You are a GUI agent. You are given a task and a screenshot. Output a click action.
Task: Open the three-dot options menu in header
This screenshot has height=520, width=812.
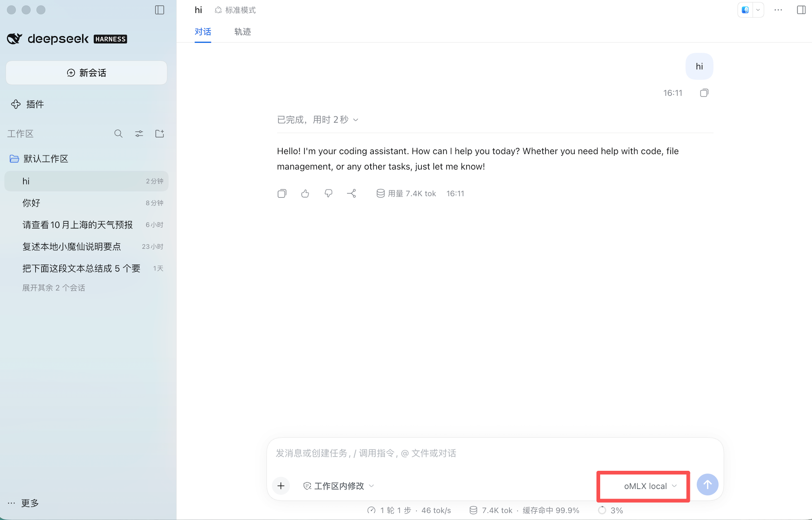coord(778,10)
